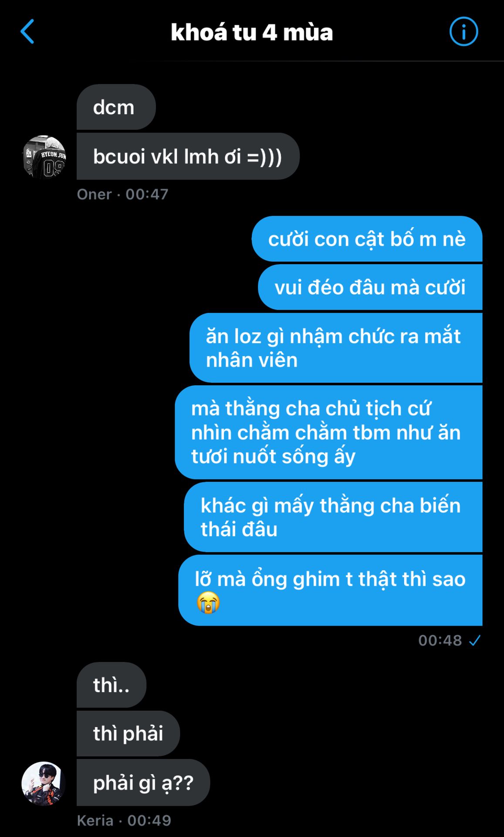Image resolution: width=504 pixels, height=837 pixels.
Task: Open group title khoá tu 4 mùa
Action: point(252,32)
